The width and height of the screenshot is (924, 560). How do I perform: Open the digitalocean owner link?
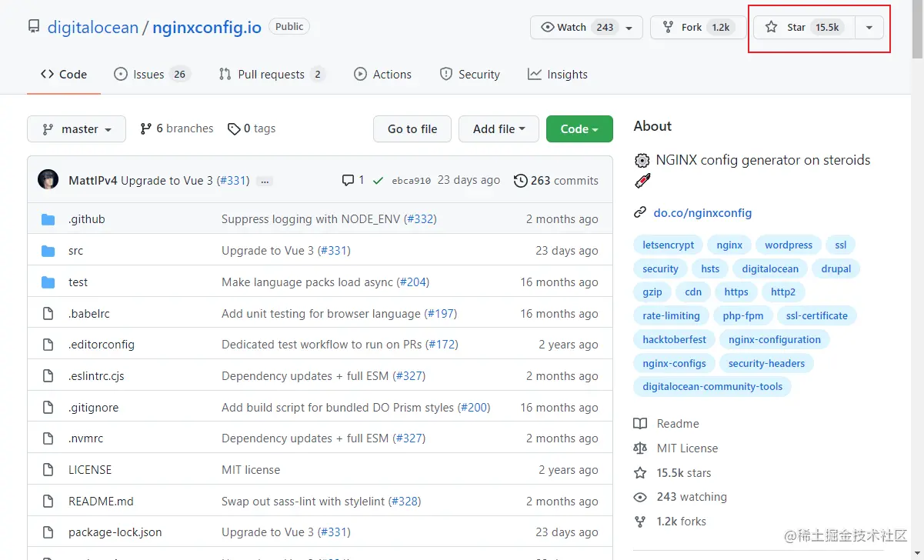tap(92, 28)
